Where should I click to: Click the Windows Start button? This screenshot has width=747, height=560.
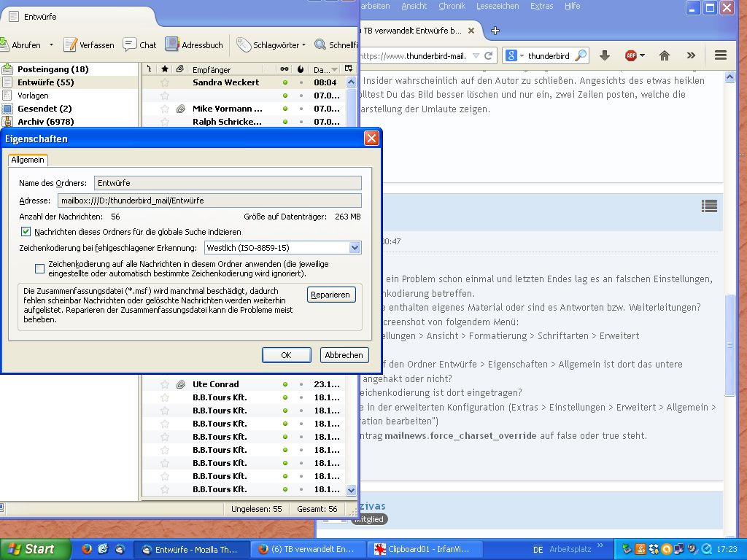(x=35, y=549)
